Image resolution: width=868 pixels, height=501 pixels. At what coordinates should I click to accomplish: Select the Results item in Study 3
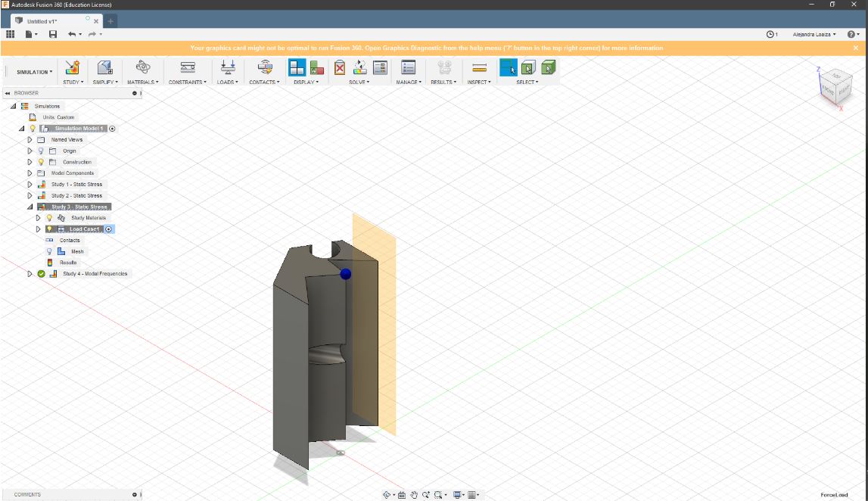pyautogui.click(x=67, y=263)
